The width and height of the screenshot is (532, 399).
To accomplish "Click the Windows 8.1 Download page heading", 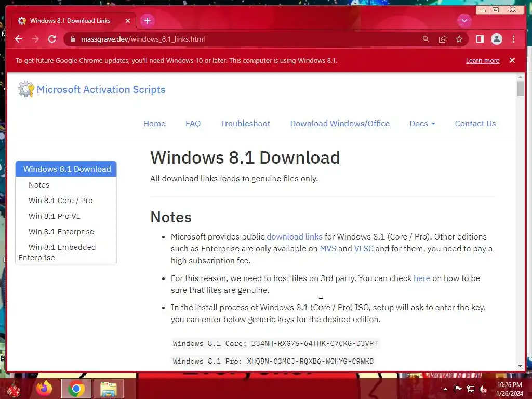I will pyautogui.click(x=245, y=157).
